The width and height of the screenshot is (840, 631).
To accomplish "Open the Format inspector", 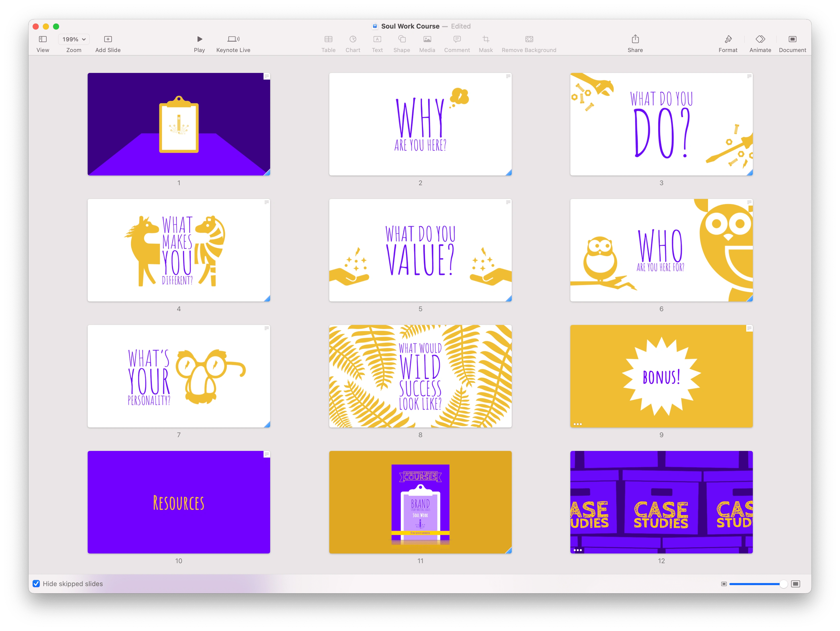I will pos(728,39).
